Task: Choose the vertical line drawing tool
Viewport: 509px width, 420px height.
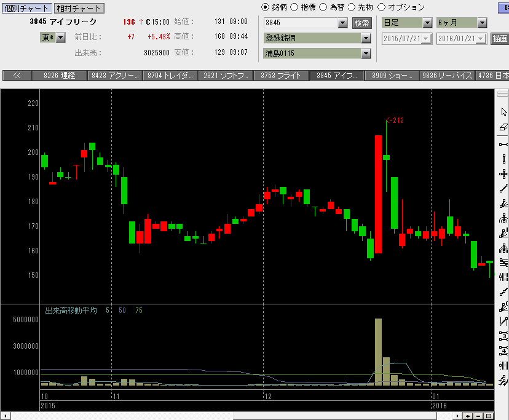Action: click(503, 159)
